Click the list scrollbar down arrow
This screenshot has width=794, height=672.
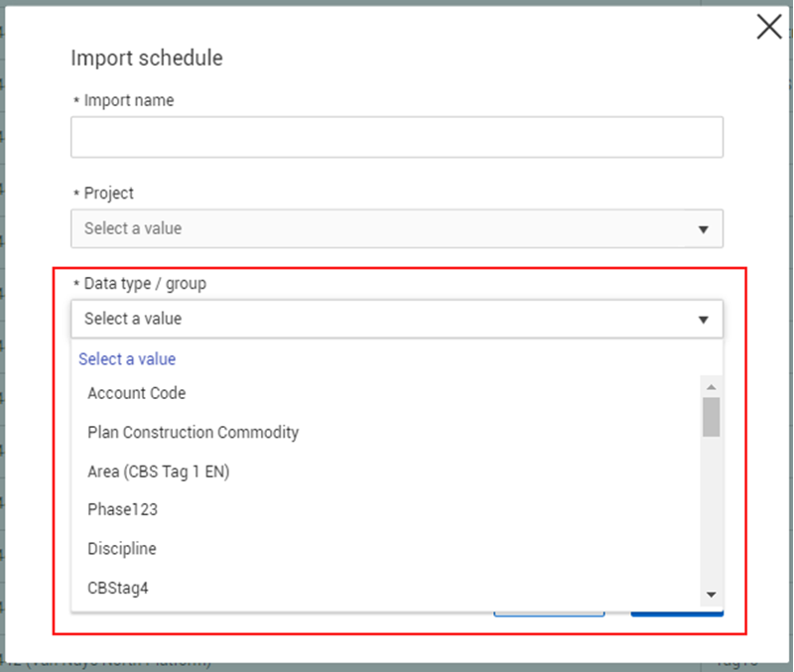click(711, 594)
